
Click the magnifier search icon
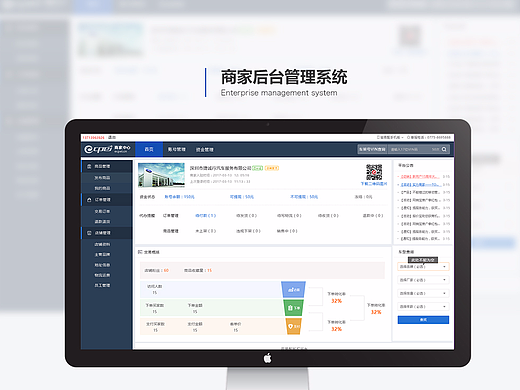point(444,149)
